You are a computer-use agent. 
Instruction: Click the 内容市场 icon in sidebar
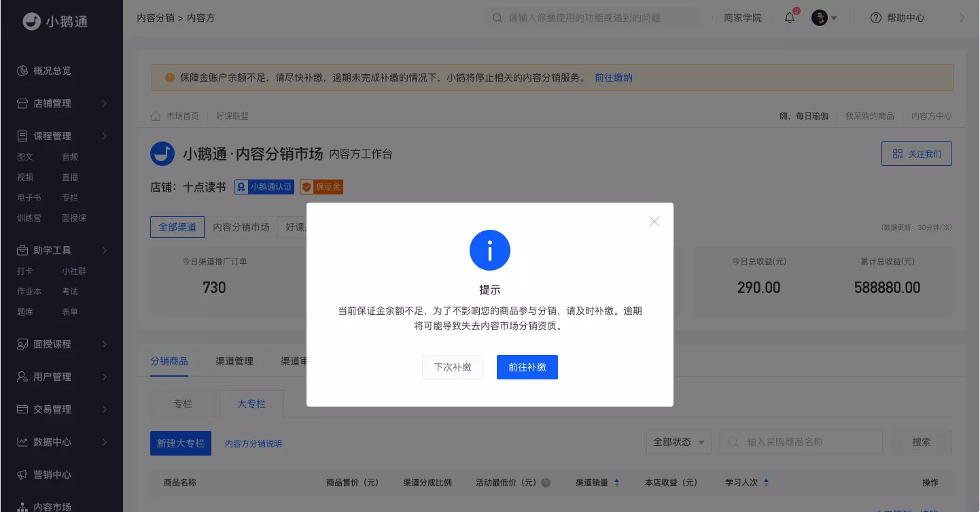click(x=22, y=507)
